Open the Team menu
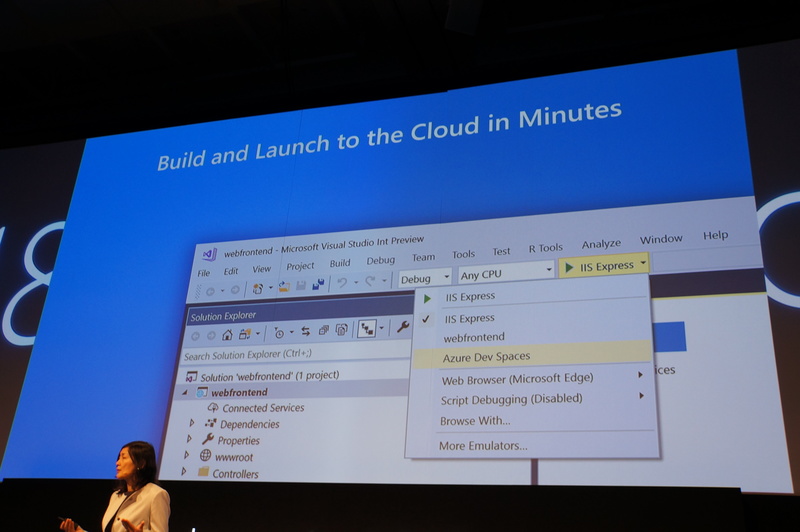The width and height of the screenshot is (800, 532). (423, 257)
